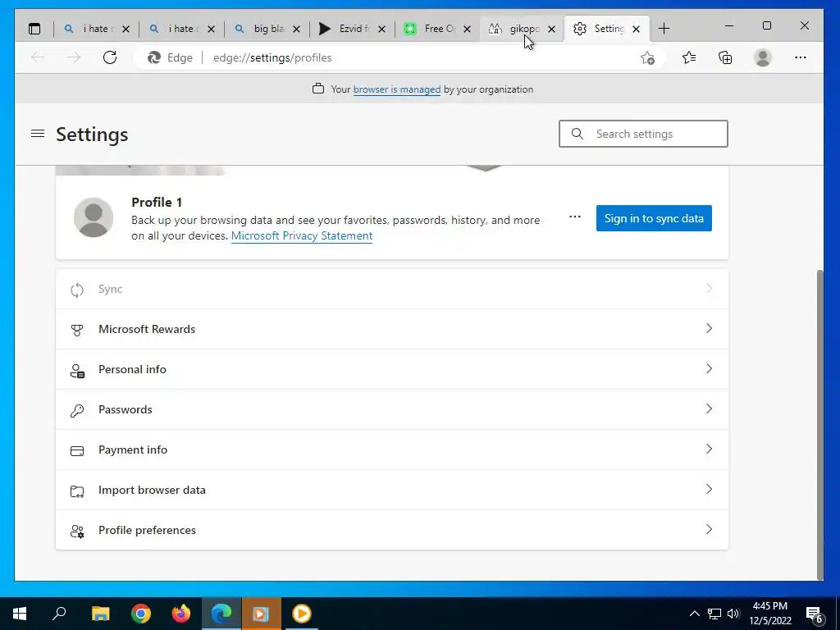The height and width of the screenshot is (630, 840).
Task: Open the volume tray icon
Action: pos(733,614)
